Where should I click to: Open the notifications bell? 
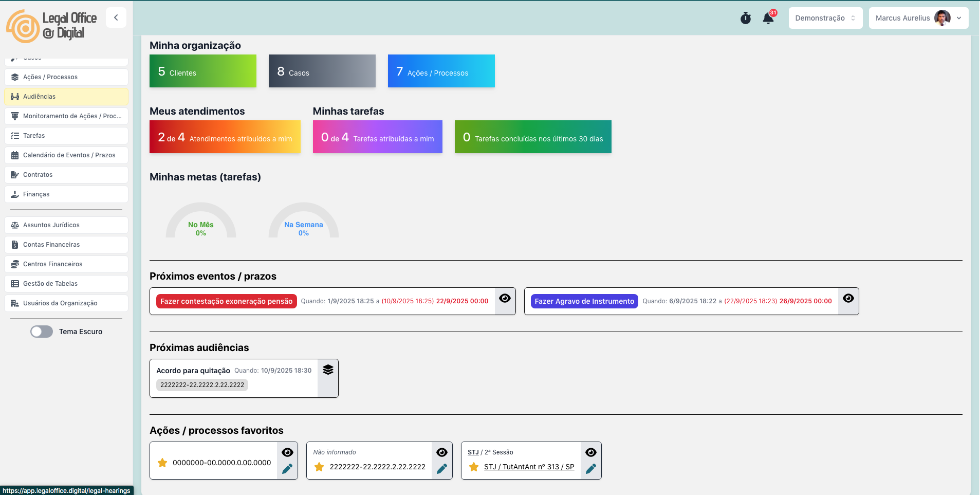coord(768,19)
